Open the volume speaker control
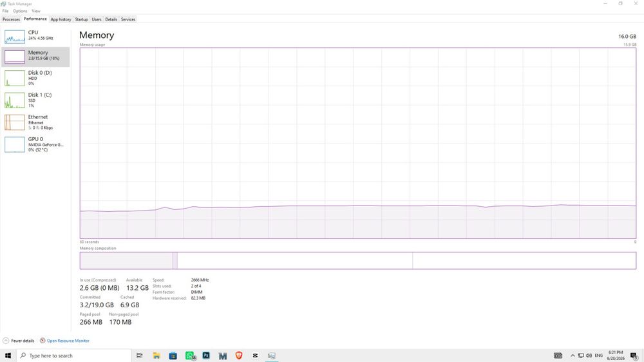 coord(589,356)
